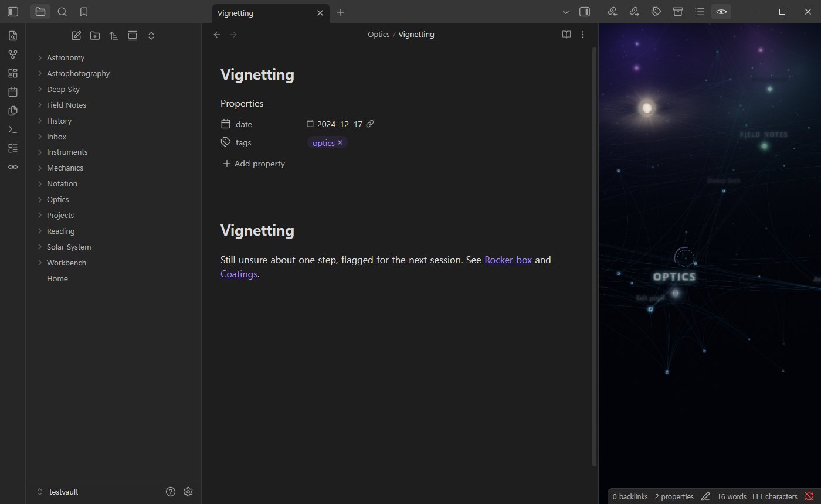This screenshot has height=504, width=821.
Task: Show the outline tab in right sidebar
Action: click(x=700, y=12)
